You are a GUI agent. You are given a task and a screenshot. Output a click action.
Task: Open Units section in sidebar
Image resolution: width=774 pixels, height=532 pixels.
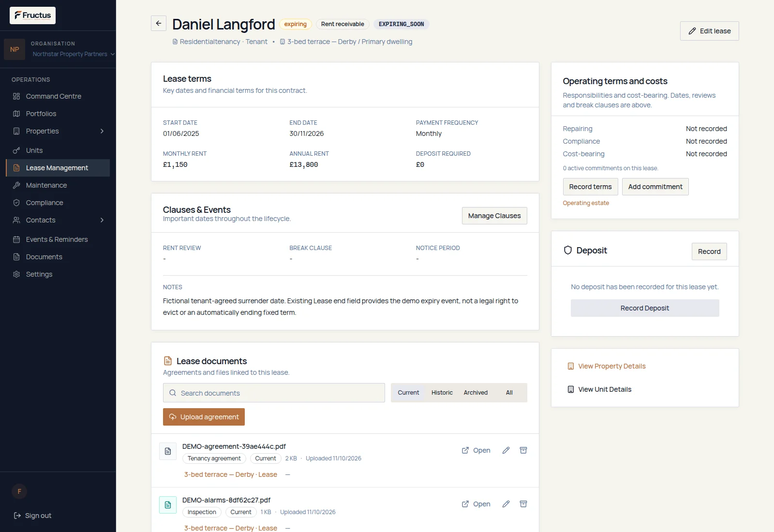click(x=58, y=150)
